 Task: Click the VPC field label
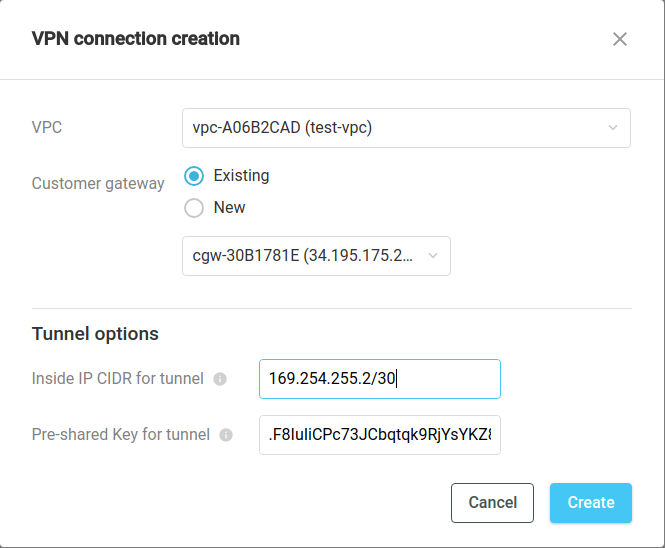[48, 127]
